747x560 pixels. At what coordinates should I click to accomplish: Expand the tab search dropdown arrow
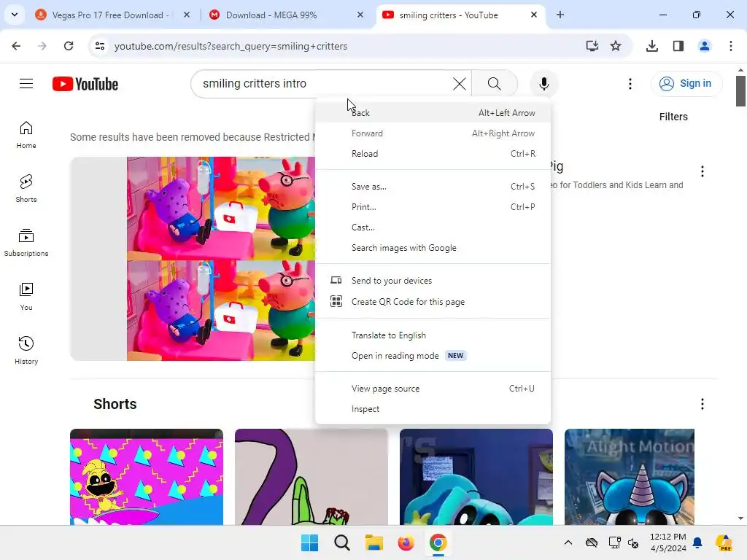(x=15, y=15)
